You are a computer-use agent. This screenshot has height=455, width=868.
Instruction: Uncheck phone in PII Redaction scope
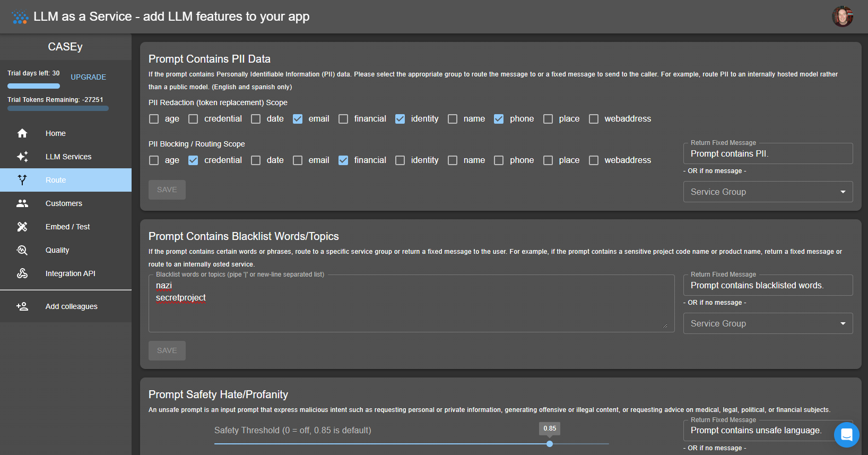499,119
